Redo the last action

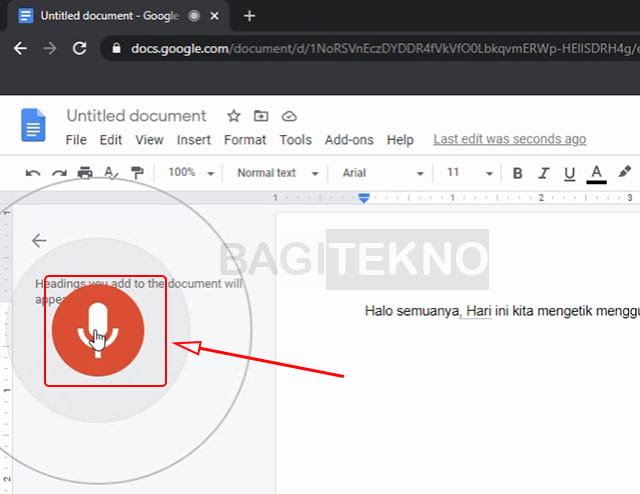click(60, 174)
